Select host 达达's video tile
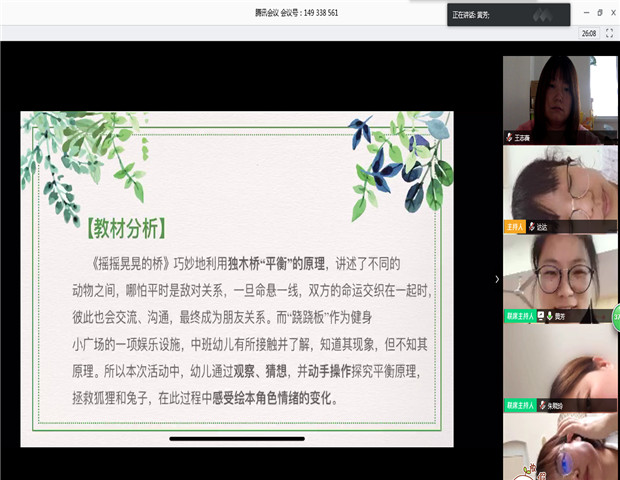This screenshot has width=620, height=480. tap(560, 189)
